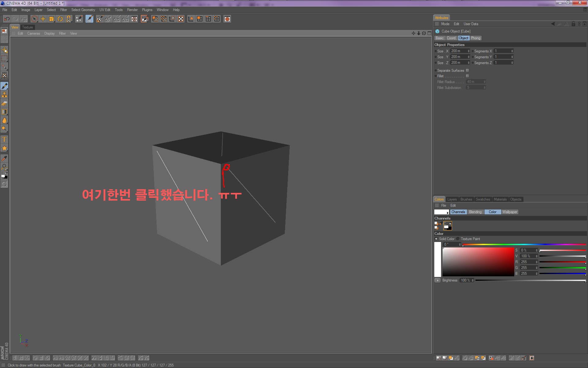Open viewport Display menu

[49, 33]
